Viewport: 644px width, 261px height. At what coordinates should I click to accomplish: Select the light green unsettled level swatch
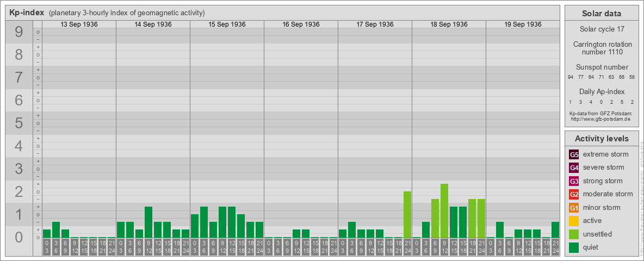pyautogui.click(x=574, y=234)
